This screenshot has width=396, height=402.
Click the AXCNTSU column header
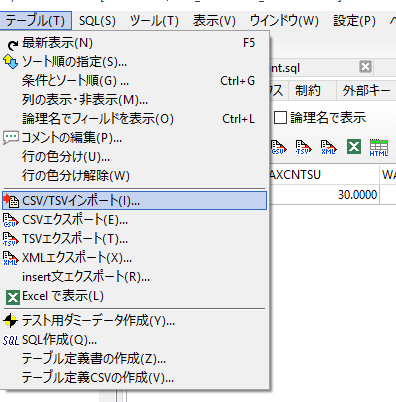(324, 174)
